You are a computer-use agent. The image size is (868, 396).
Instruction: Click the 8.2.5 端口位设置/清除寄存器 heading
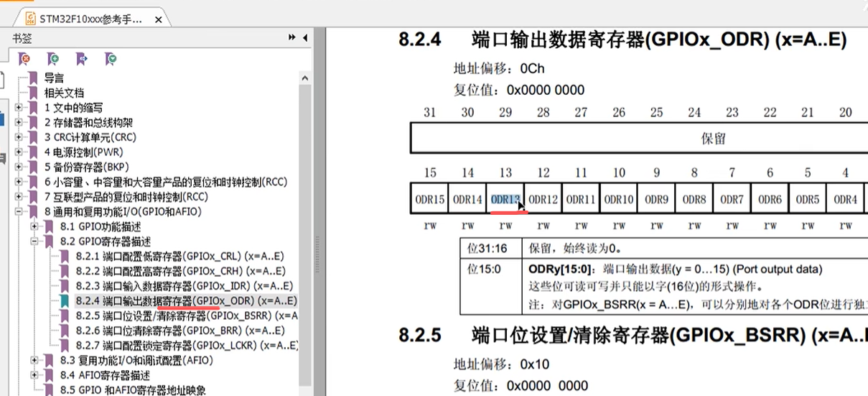(x=633, y=336)
